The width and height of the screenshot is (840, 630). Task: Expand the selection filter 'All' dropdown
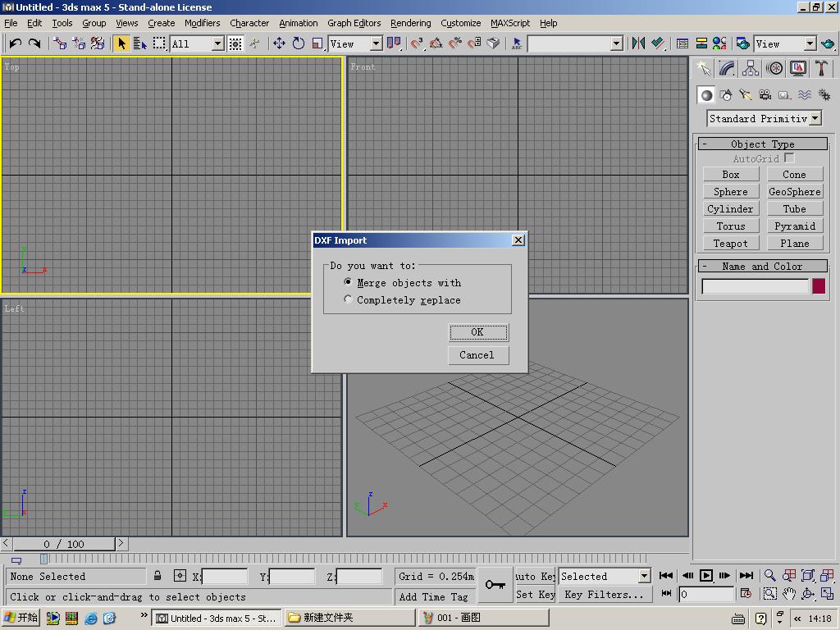[x=217, y=43]
